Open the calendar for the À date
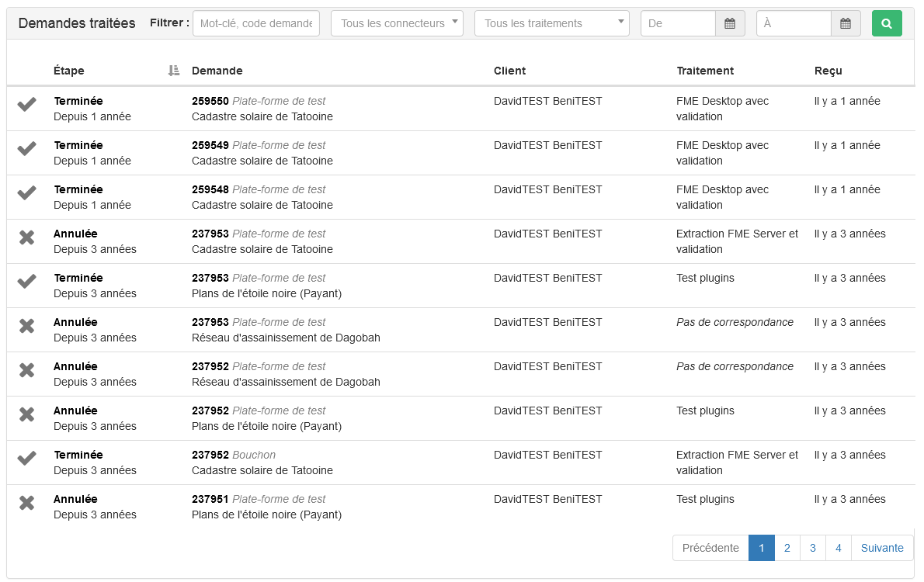The width and height of the screenshot is (924, 582). click(x=846, y=23)
